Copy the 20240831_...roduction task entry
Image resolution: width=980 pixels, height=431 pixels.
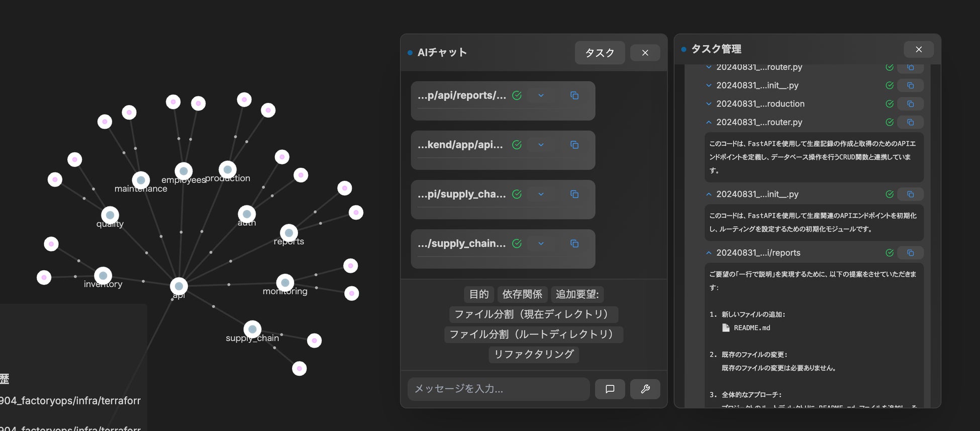[910, 104]
